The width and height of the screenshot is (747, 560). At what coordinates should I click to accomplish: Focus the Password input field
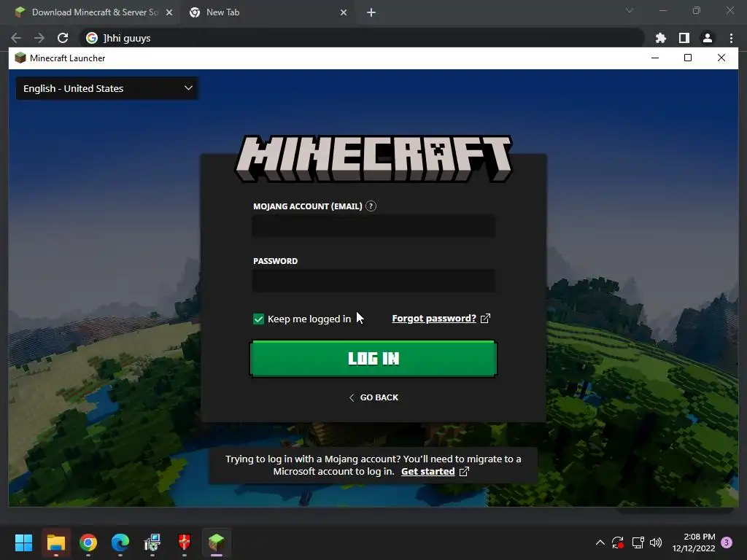tap(373, 281)
